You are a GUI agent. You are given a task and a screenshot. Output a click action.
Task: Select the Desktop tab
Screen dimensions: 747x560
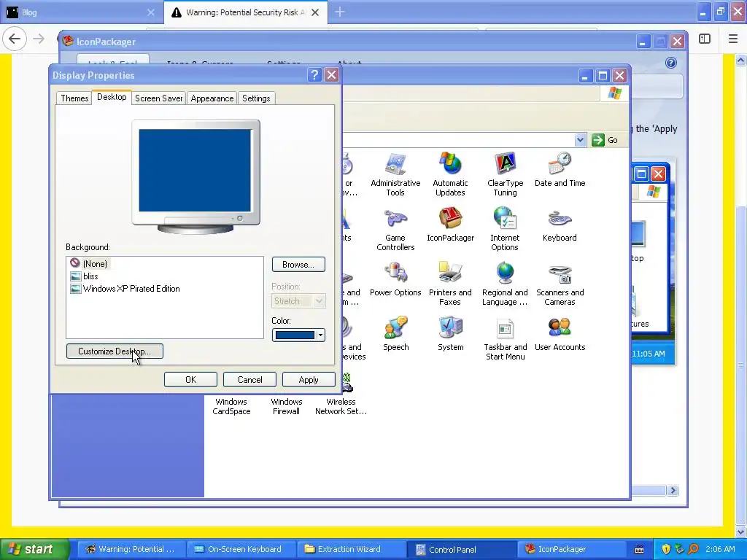pyautogui.click(x=112, y=97)
